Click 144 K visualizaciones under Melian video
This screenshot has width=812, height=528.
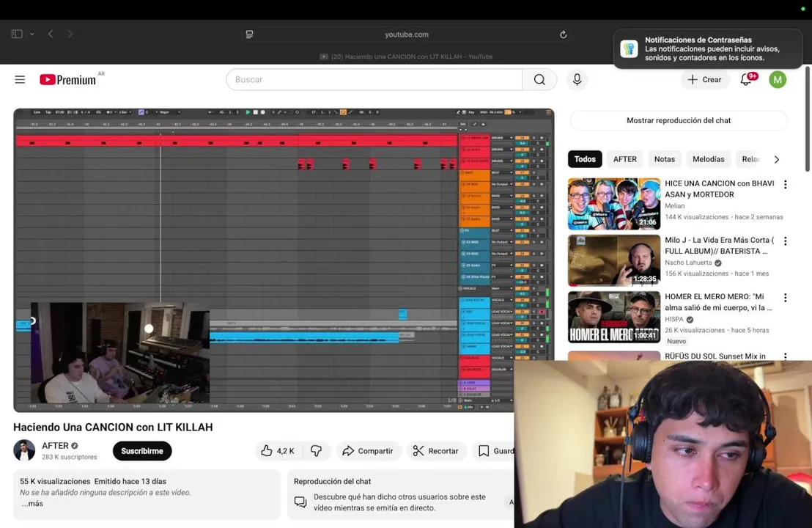click(x=696, y=217)
